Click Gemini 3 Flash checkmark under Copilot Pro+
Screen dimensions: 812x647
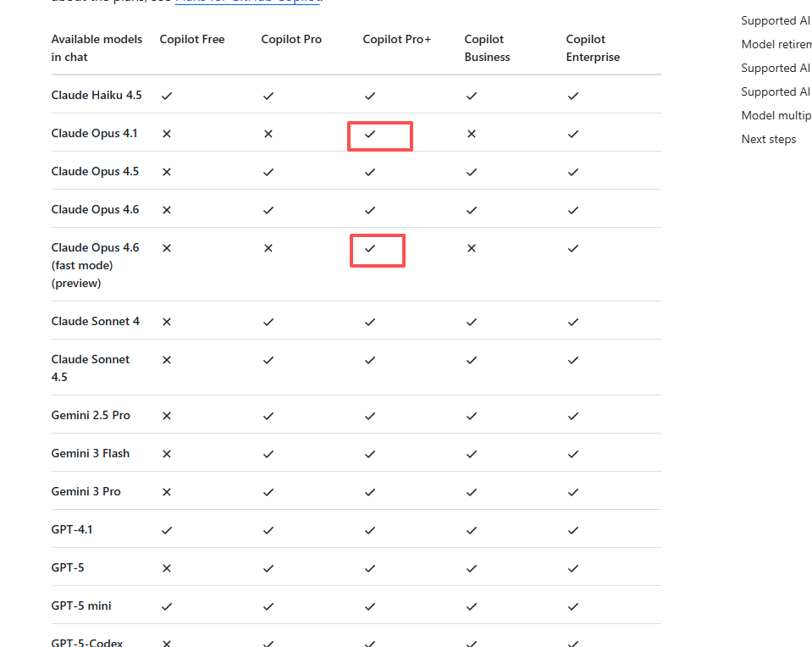370,454
